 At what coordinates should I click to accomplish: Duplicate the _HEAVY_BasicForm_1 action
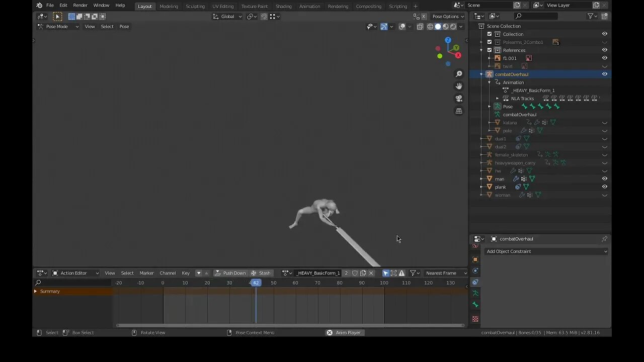click(x=363, y=273)
